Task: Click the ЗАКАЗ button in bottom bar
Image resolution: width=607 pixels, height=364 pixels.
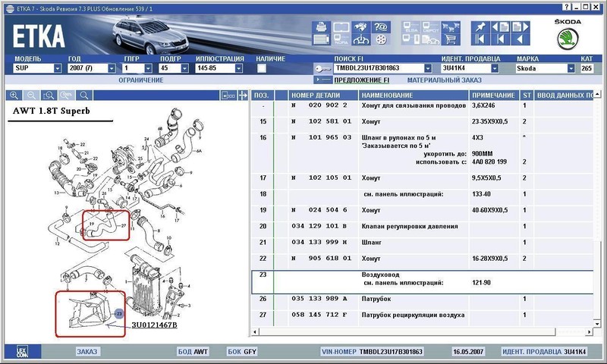Action: [87, 352]
